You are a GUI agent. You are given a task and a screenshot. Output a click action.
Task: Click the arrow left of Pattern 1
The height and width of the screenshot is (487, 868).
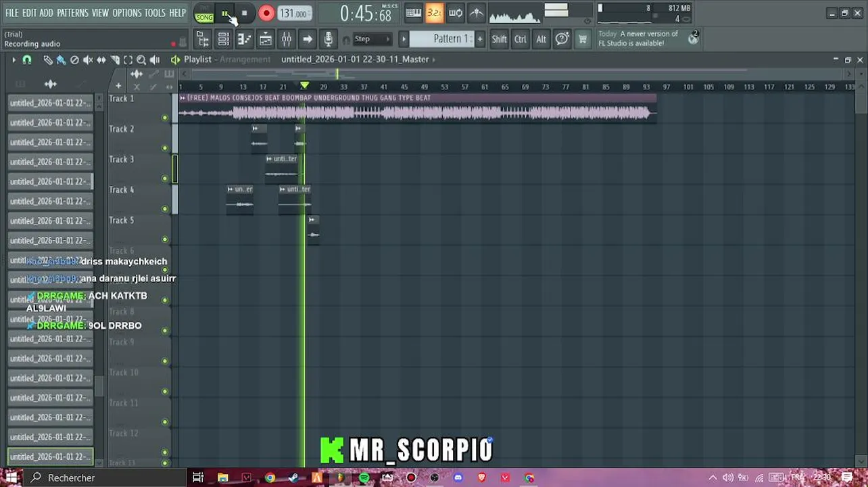click(404, 39)
